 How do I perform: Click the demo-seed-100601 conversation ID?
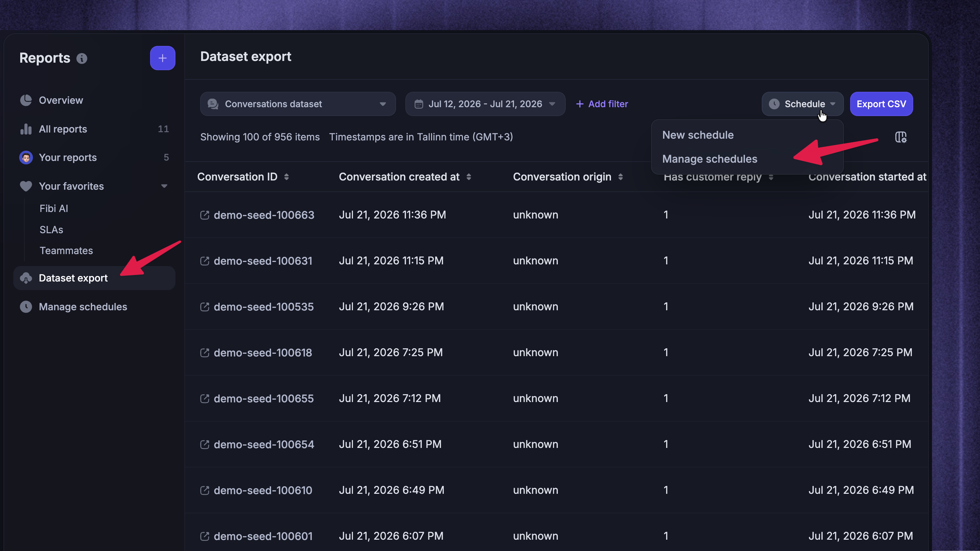pos(263,536)
